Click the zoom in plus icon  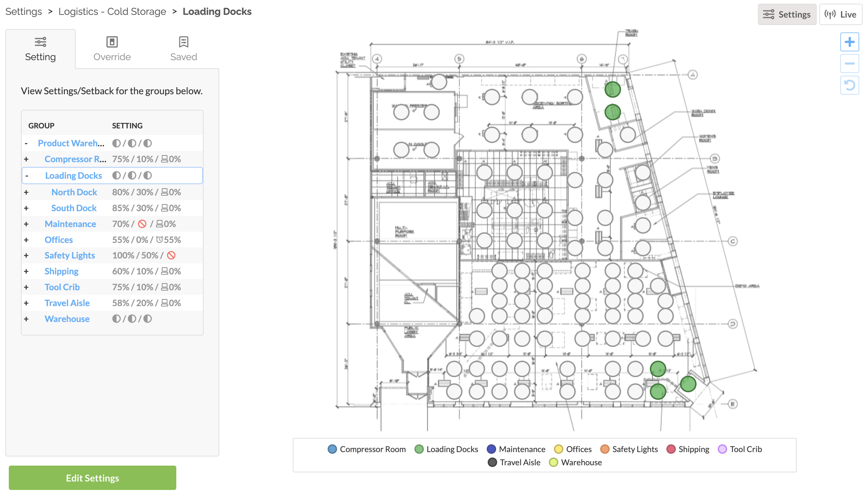pos(849,42)
